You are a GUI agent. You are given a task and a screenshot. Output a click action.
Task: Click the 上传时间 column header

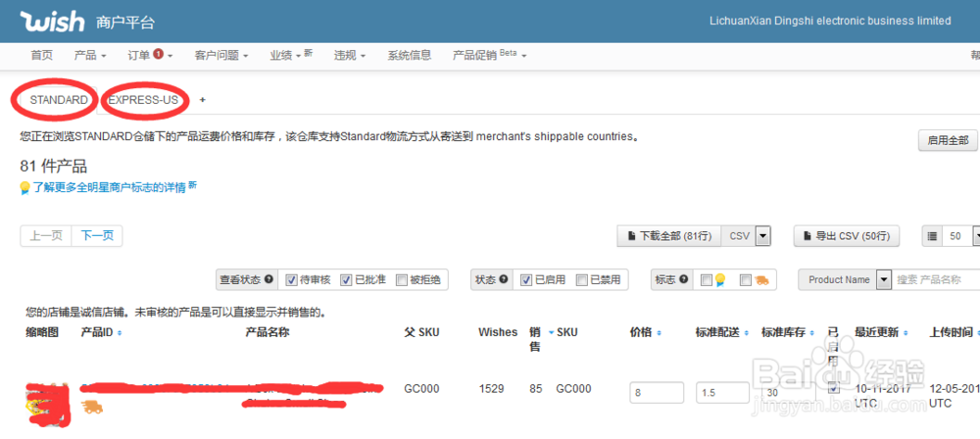tap(951, 333)
